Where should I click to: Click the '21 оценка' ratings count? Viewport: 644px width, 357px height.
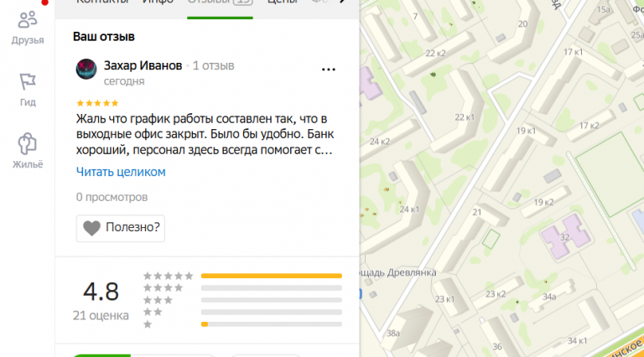[101, 316]
